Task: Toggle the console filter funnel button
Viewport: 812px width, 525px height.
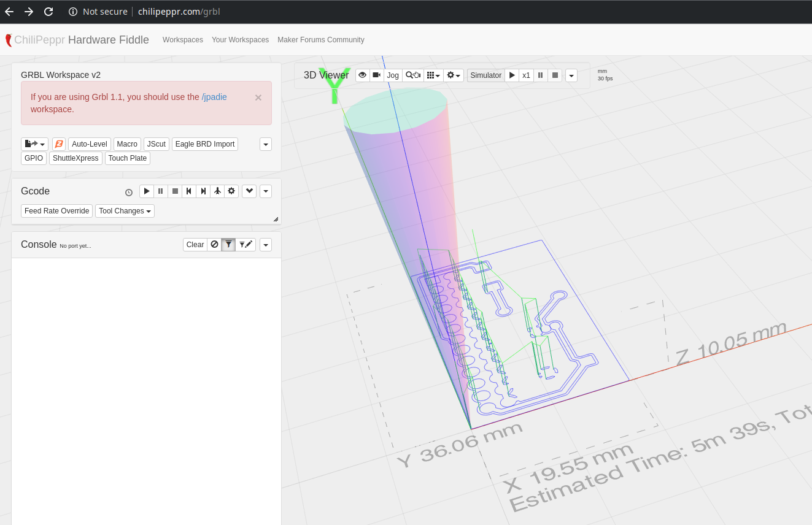Action: 228,245
